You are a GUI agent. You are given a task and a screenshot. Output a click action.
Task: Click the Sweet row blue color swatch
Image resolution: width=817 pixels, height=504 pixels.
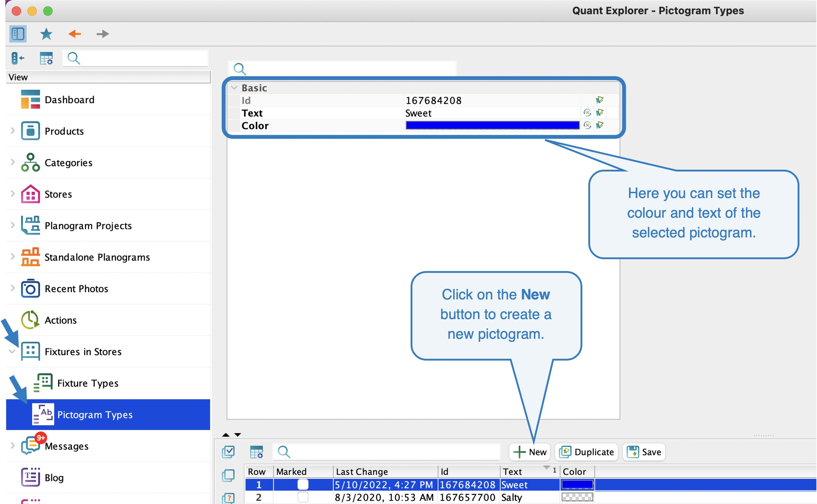(578, 484)
